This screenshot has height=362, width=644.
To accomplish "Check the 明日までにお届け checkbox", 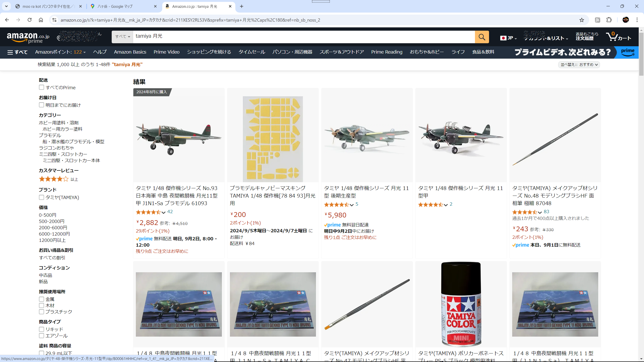I will click(42, 105).
